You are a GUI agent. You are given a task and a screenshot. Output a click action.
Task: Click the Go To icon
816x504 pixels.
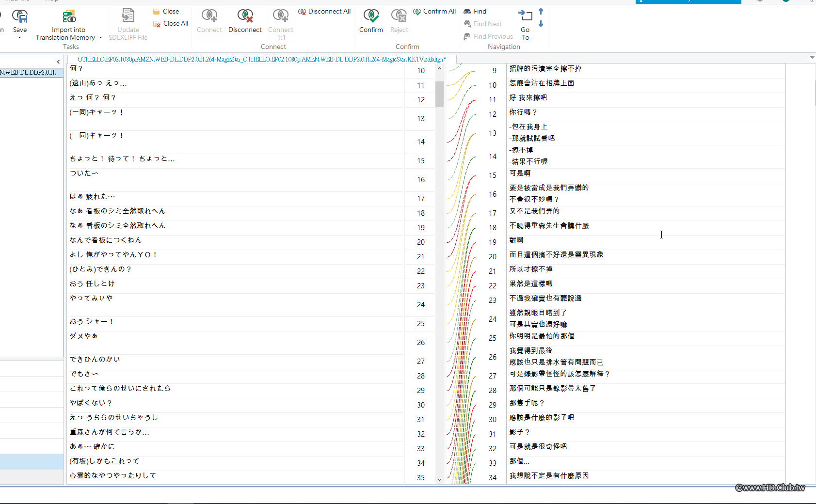pyautogui.click(x=525, y=16)
